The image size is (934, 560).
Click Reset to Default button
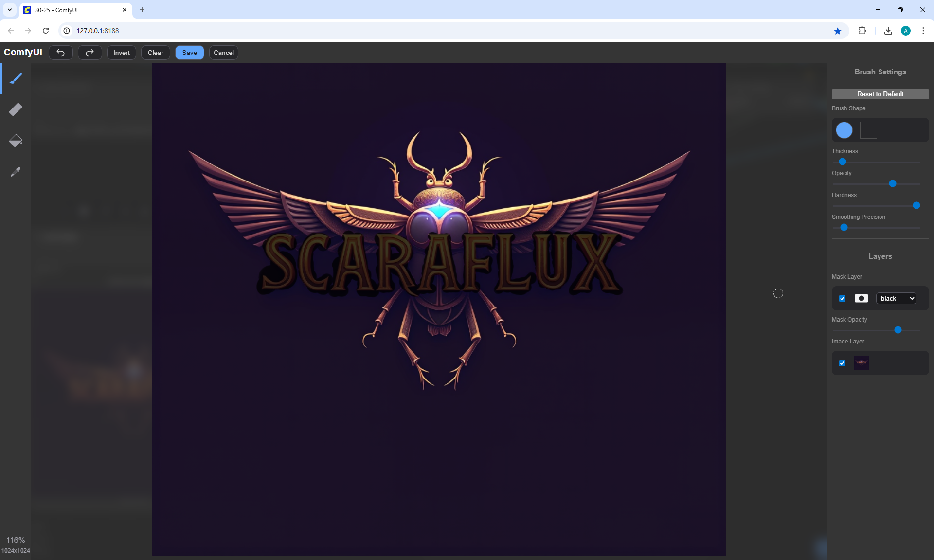coord(880,94)
